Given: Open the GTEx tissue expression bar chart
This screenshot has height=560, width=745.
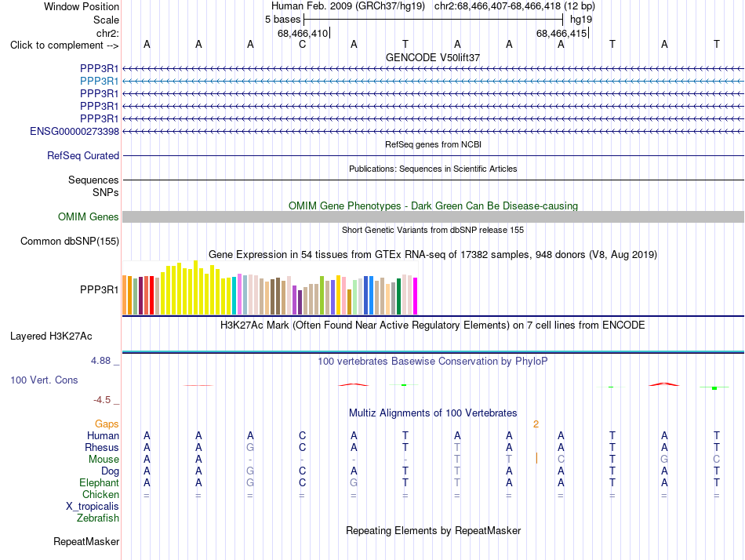Looking at the screenshot, I should click(270, 288).
